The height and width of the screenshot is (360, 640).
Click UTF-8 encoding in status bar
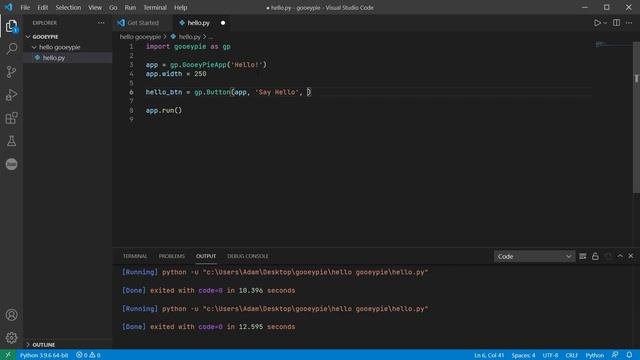pos(550,355)
